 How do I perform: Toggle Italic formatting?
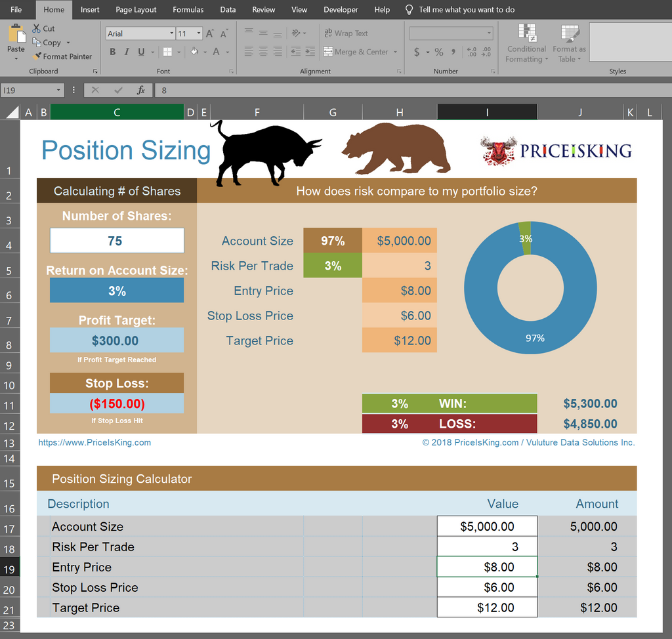click(x=127, y=52)
